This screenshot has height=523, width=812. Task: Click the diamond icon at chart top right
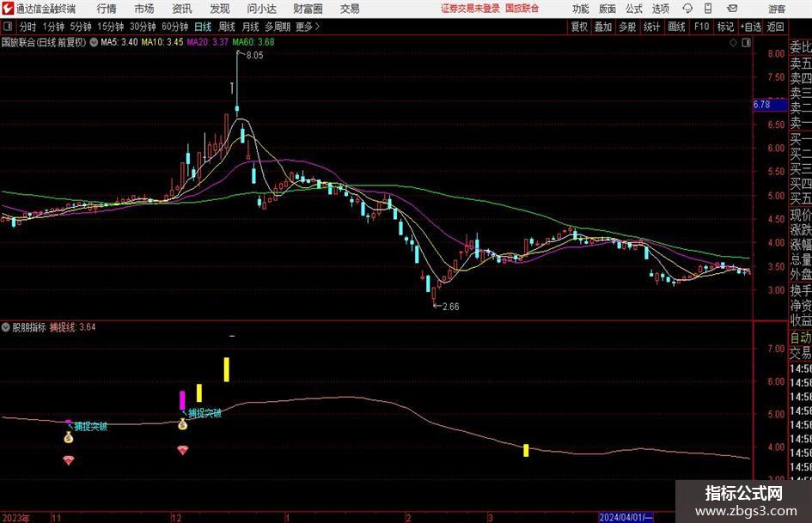click(x=733, y=43)
